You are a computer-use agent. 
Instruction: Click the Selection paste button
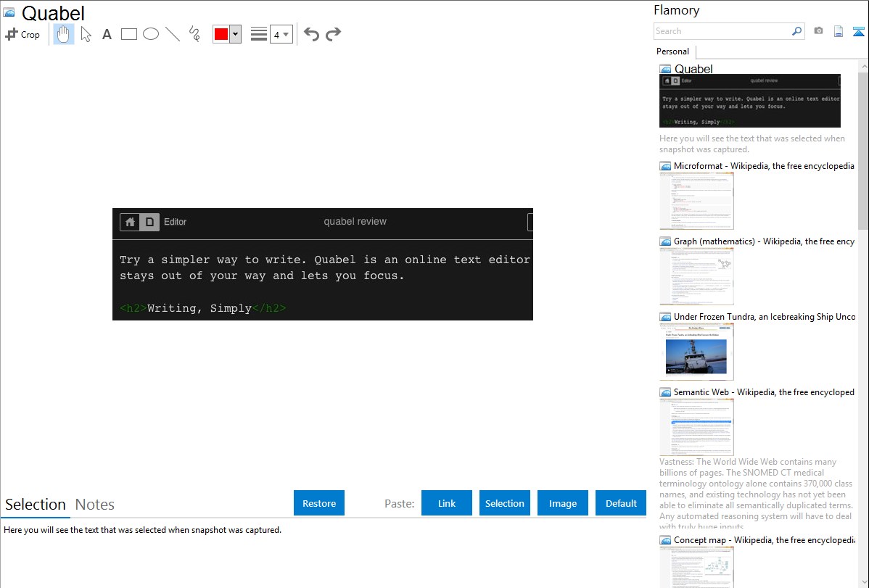pyautogui.click(x=505, y=503)
